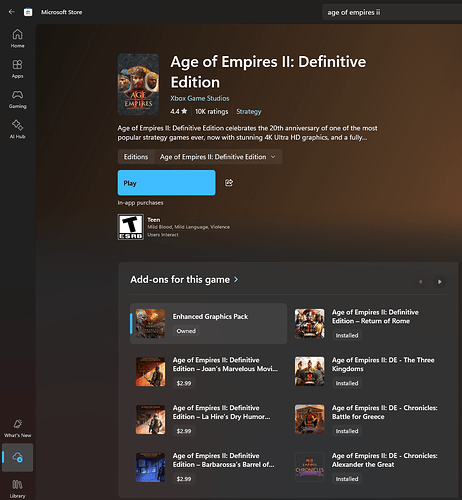Open the Downloads cloud icon in sidebar
462x500 pixels.
click(x=17, y=457)
